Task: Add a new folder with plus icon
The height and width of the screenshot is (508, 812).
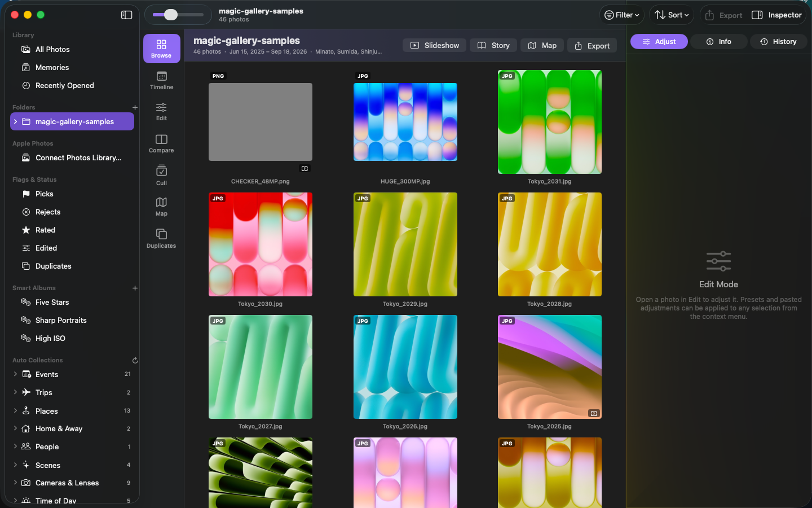Action: click(135, 107)
